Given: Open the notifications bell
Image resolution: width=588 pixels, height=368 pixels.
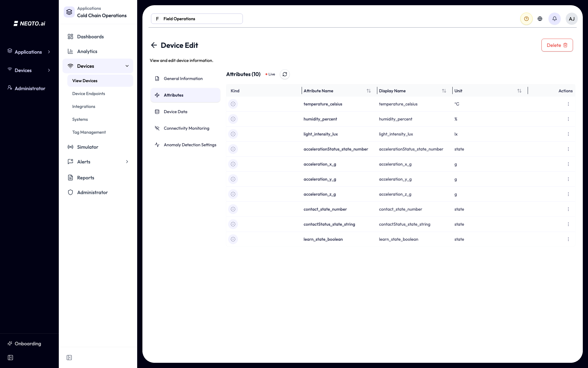Looking at the screenshot, I should (555, 19).
